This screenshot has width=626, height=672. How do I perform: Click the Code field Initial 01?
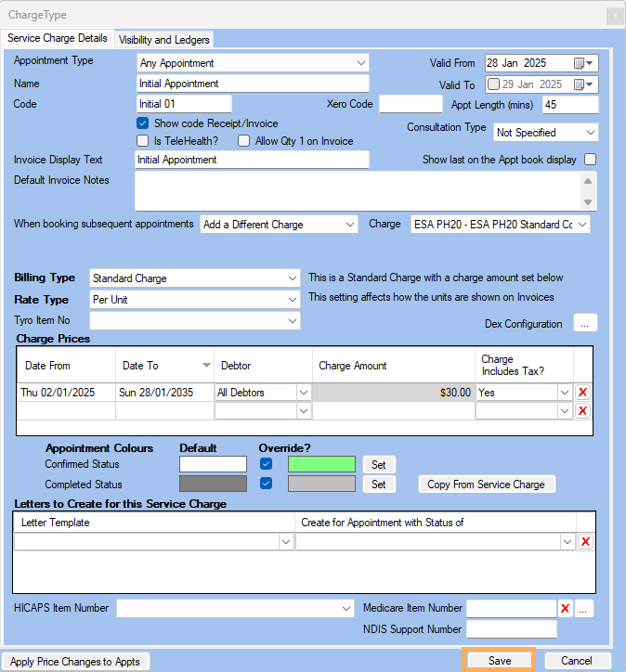pyautogui.click(x=184, y=104)
